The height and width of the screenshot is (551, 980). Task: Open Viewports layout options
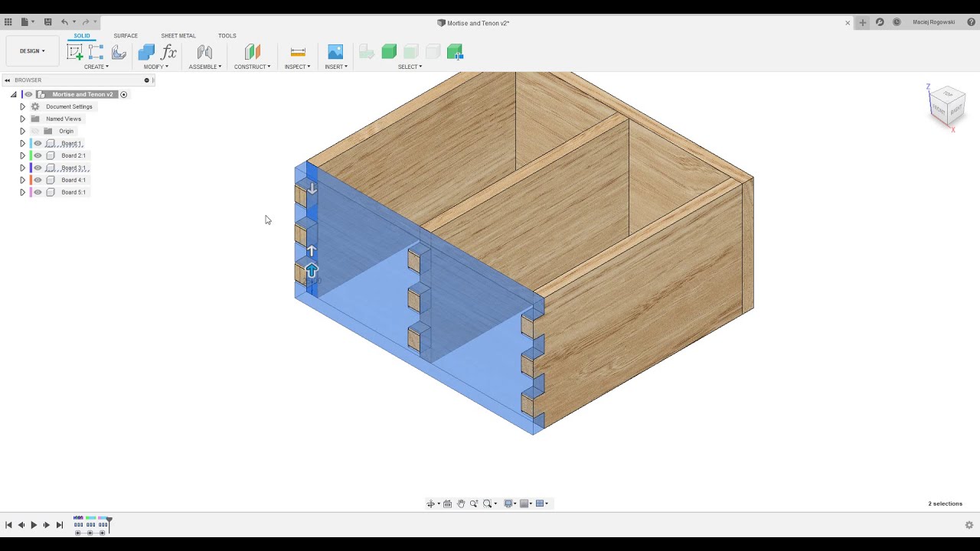(541, 504)
